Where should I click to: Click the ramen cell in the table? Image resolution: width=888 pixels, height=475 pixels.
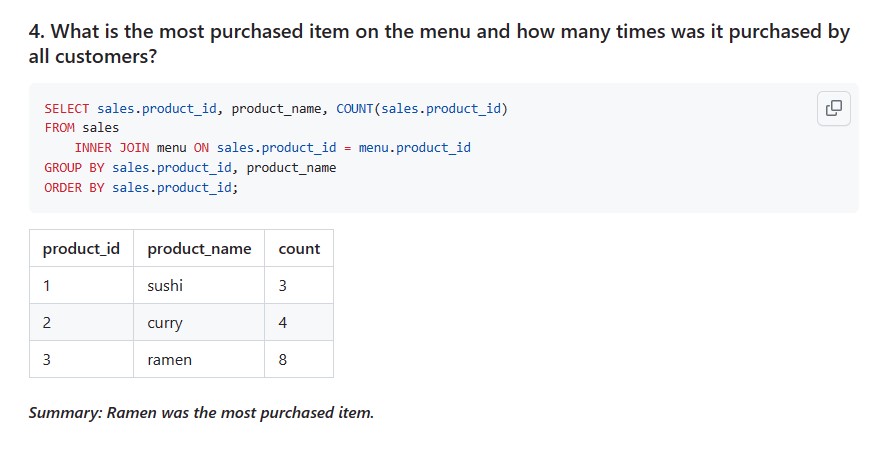[x=199, y=359]
